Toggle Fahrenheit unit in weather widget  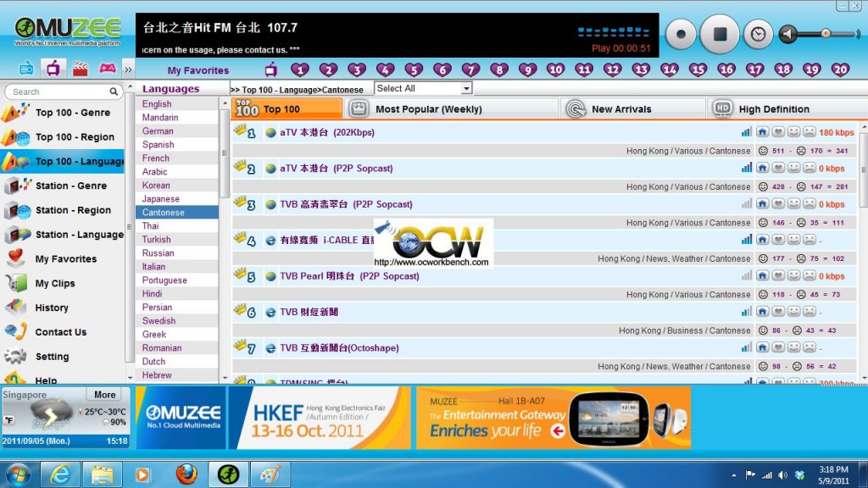[8, 420]
